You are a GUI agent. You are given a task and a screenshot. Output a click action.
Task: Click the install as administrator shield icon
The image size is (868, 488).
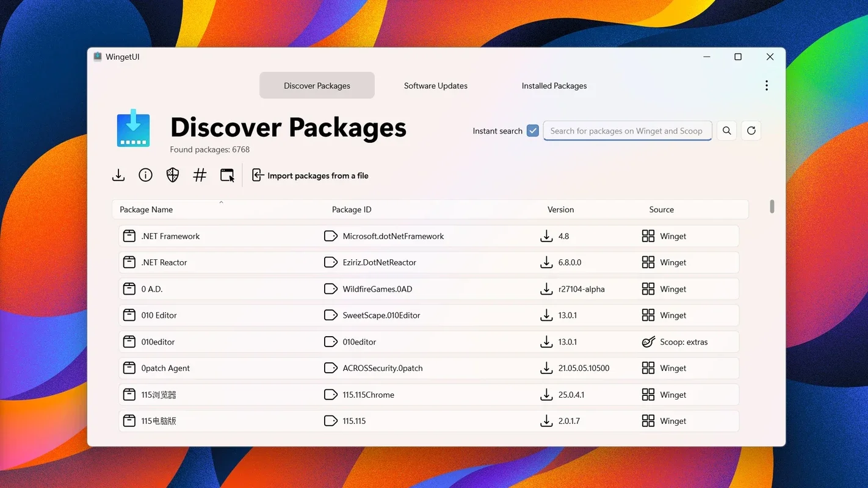click(173, 176)
